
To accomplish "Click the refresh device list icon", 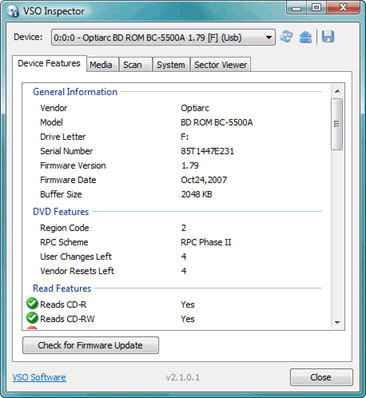I will pos(286,36).
